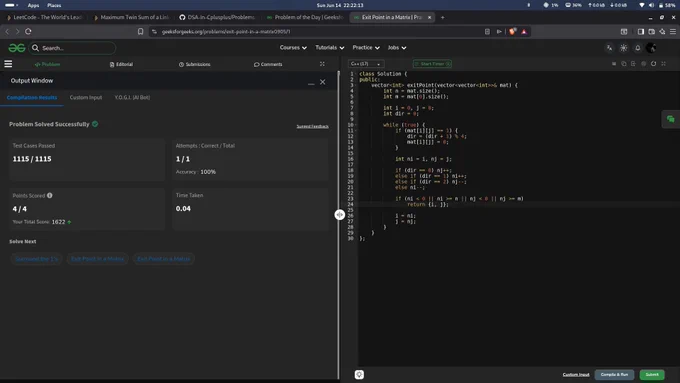680x383 pixels.
Task: Click the Custom Input link below the editor
Action: coord(576,374)
